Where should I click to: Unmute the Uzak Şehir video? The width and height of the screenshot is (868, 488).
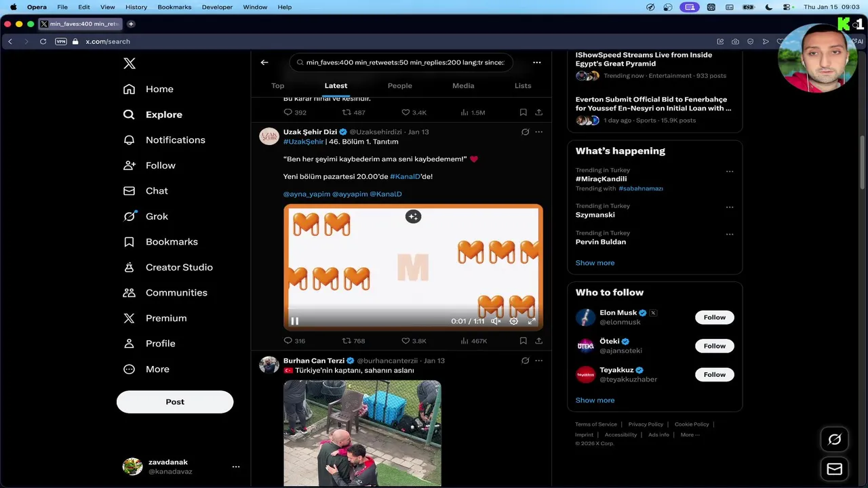[x=496, y=321]
